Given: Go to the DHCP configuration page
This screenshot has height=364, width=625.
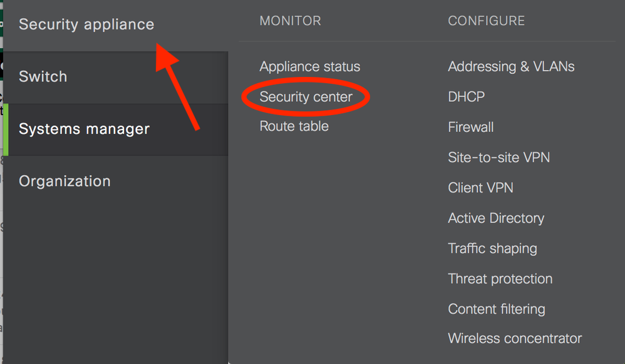Looking at the screenshot, I should [x=466, y=97].
